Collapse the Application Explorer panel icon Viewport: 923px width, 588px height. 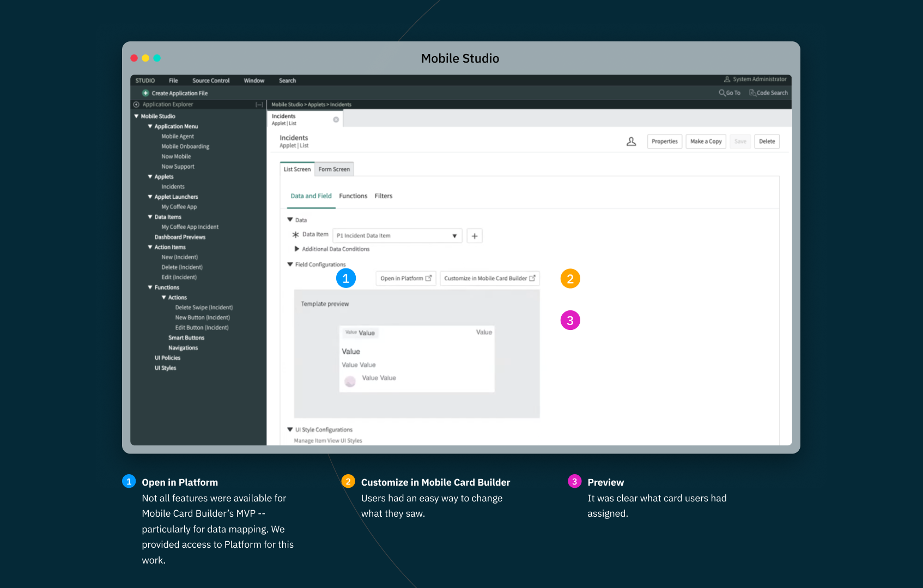tap(259, 105)
